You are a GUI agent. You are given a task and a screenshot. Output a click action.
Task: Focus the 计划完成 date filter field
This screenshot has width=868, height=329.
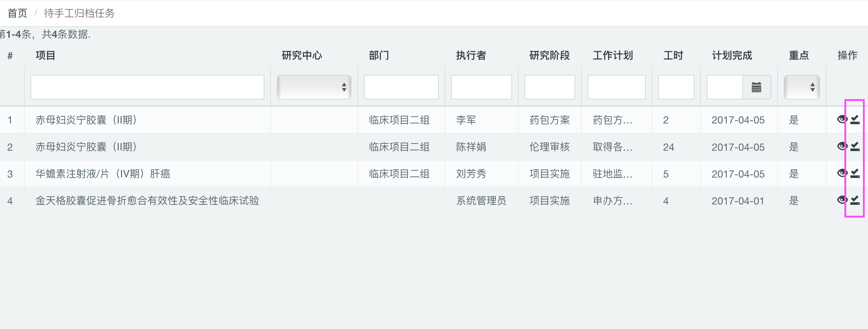tap(725, 87)
